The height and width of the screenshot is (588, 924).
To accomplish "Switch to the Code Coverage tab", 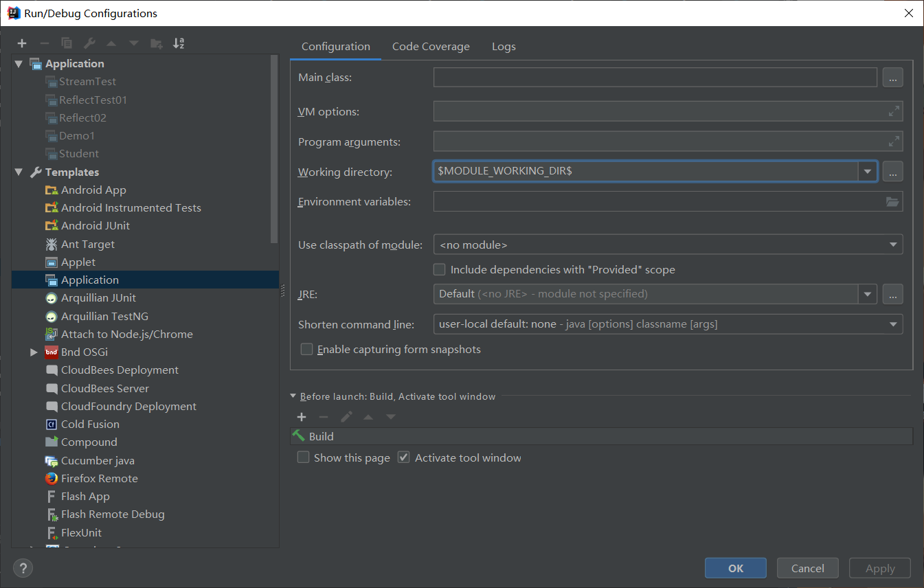I will pos(431,47).
